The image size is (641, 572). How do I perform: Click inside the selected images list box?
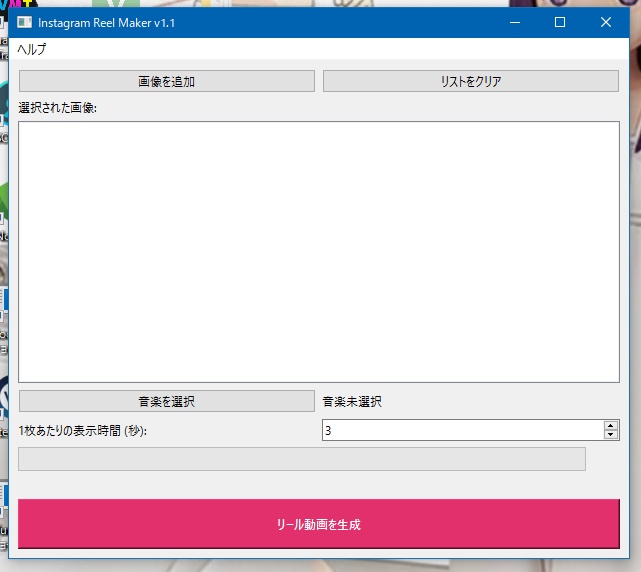319,252
